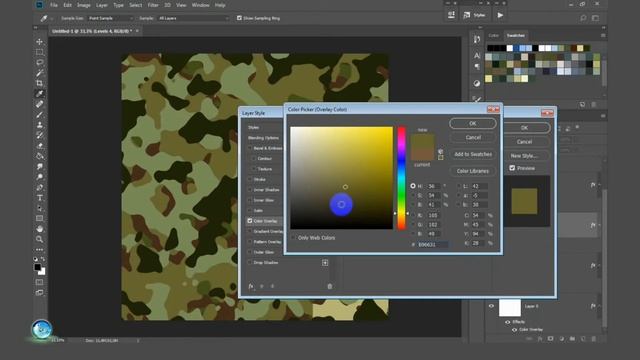Select the Clone Stamp tool
This screenshot has width=640, height=360.
point(40,125)
